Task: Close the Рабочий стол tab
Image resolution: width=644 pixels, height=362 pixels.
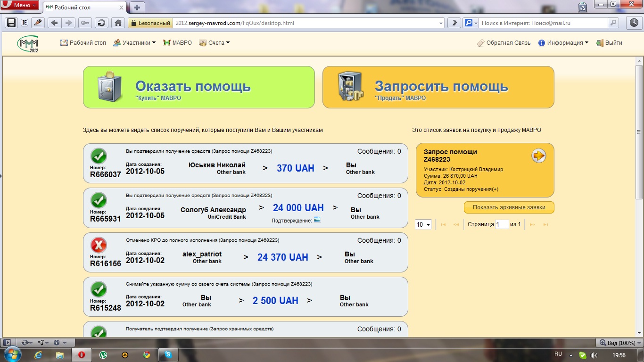Action: [x=122, y=8]
